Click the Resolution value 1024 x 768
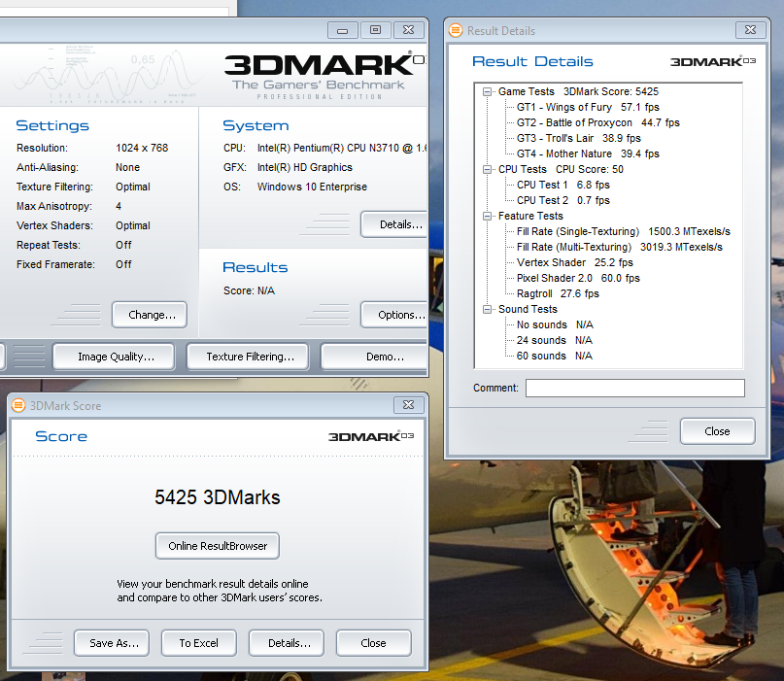This screenshot has height=681, width=784. coord(142,148)
